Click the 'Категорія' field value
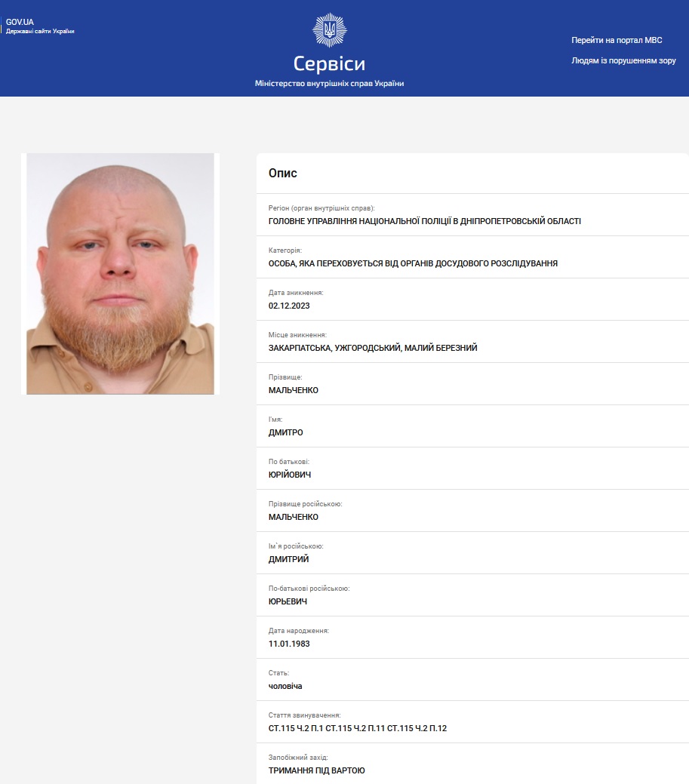 [x=413, y=263]
